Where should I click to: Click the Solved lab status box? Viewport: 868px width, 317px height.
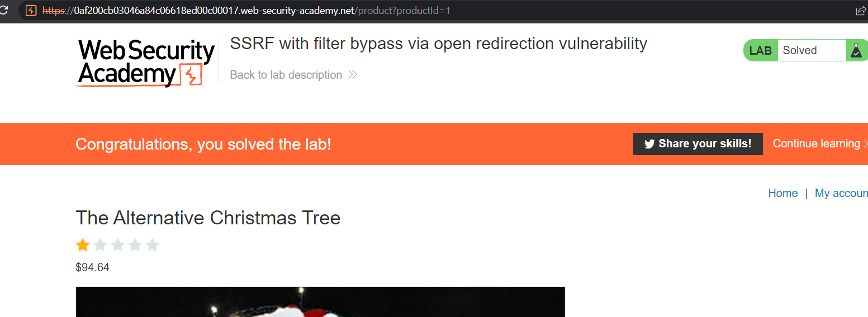pos(811,50)
